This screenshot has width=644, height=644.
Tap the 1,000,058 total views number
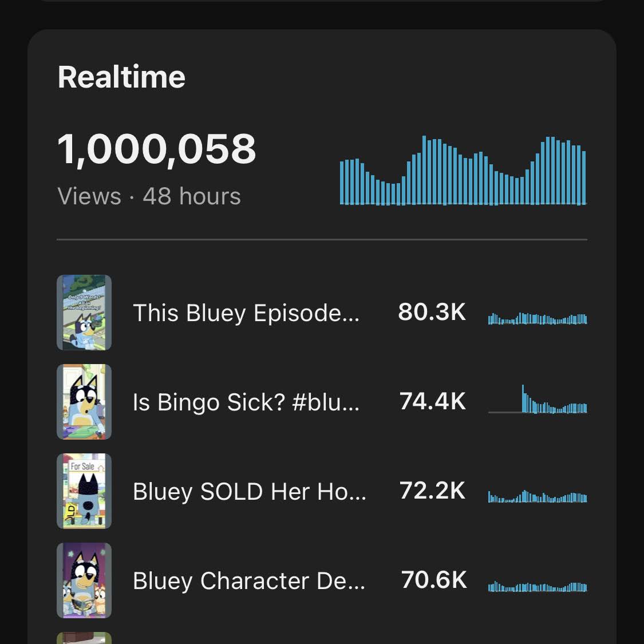[157, 149]
